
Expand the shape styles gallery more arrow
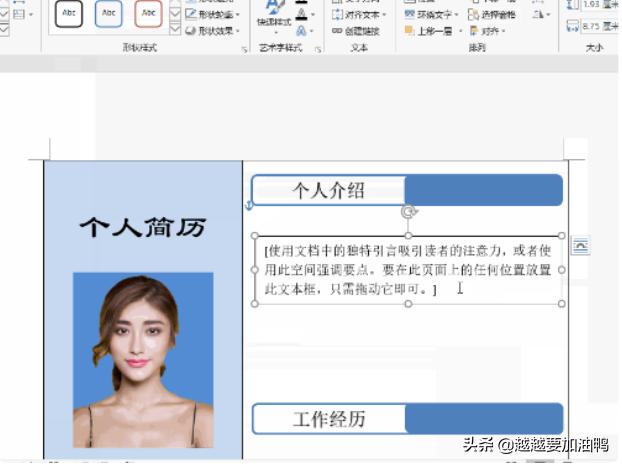175,30
